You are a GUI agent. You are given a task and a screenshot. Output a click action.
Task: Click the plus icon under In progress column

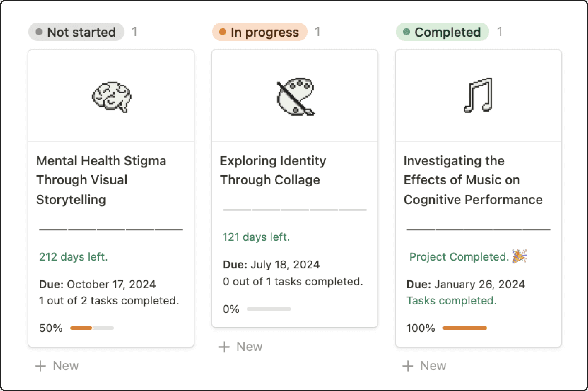[x=224, y=347]
